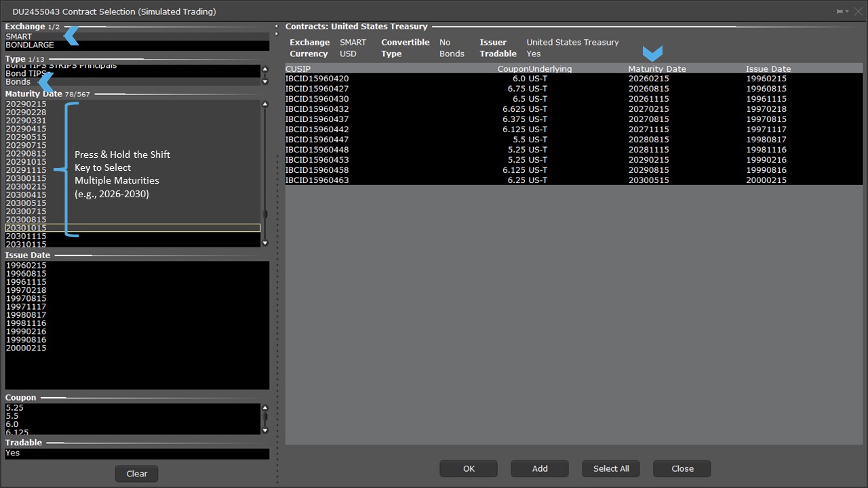Click the Clear button
868x488 pixels.
pyautogui.click(x=136, y=474)
